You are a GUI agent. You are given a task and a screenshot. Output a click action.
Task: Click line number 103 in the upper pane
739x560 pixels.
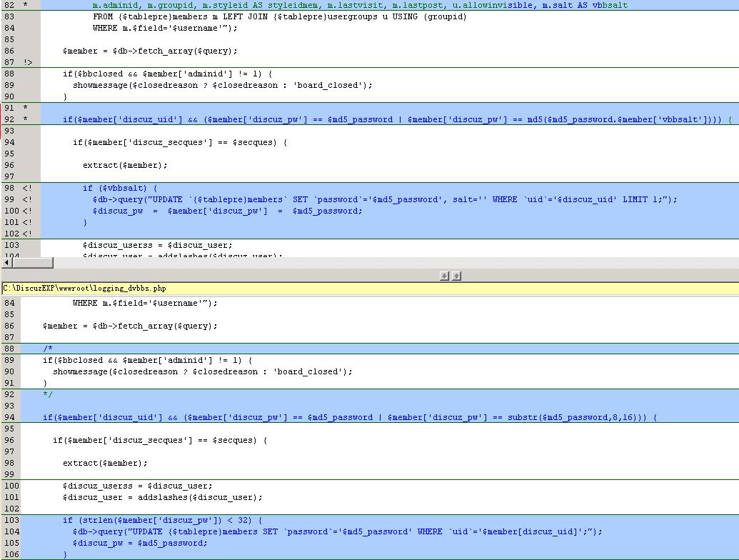point(12,245)
